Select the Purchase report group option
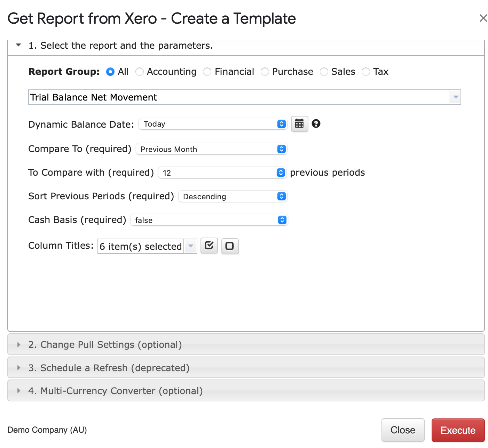The image size is (488, 448). coord(265,72)
